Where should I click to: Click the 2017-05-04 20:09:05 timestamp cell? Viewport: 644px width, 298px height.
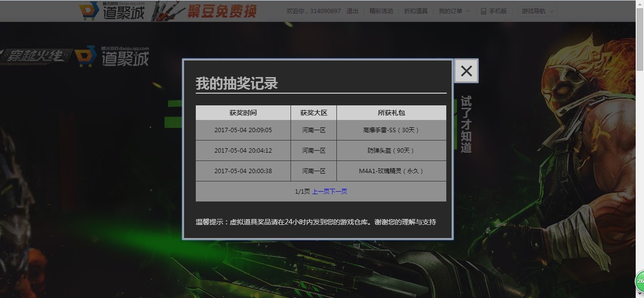click(243, 130)
